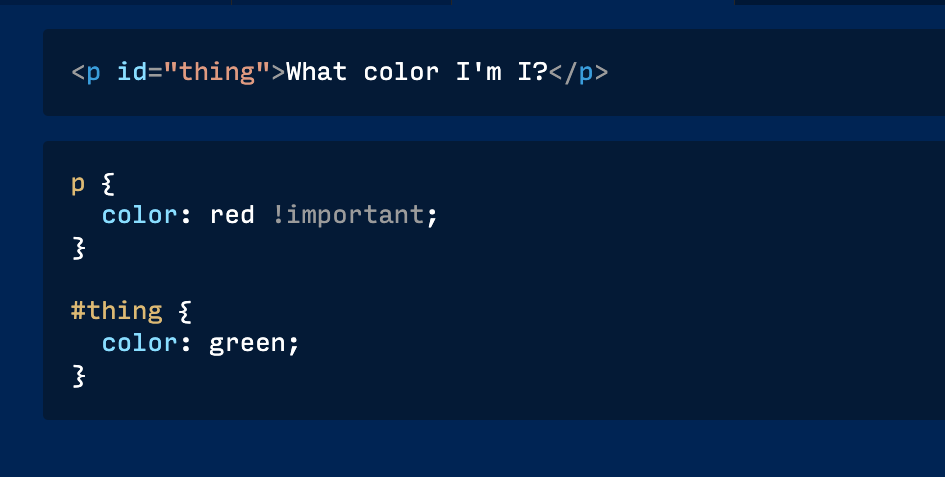Click the semicolon after green
This screenshot has height=477, width=945.
294,343
